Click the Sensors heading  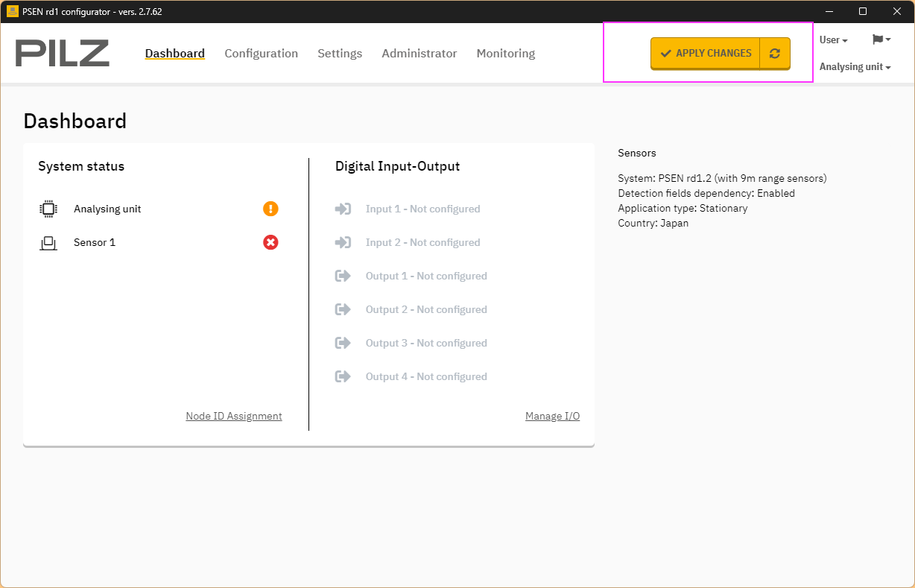[x=637, y=153]
